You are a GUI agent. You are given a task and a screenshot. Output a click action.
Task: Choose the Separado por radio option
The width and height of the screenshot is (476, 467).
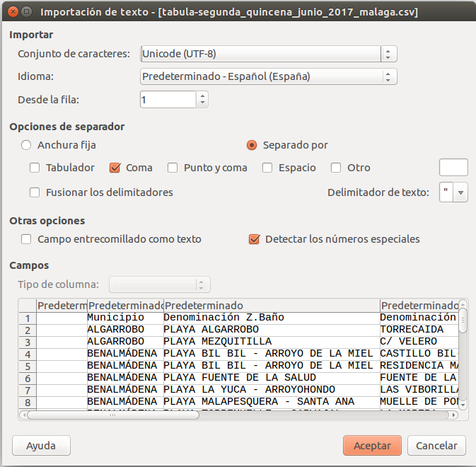click(x=252, y=145)
